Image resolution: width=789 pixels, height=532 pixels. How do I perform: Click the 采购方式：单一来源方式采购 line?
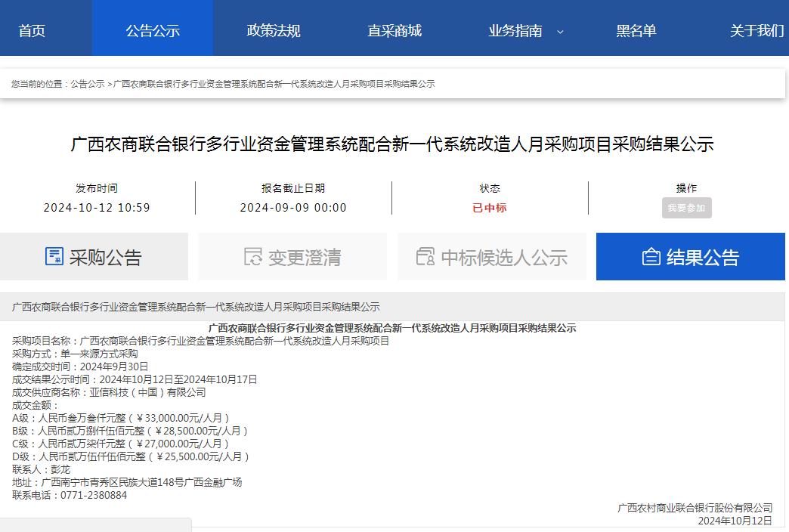pos(75,354)
